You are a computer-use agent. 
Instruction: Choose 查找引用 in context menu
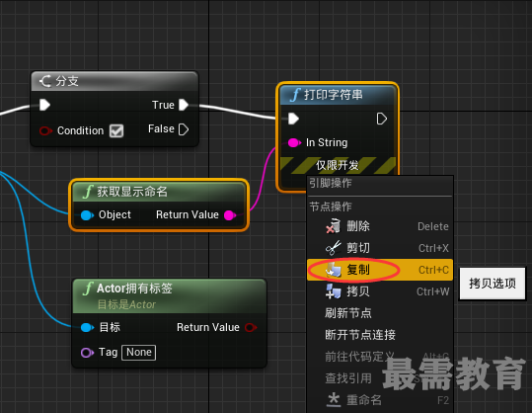380,378
